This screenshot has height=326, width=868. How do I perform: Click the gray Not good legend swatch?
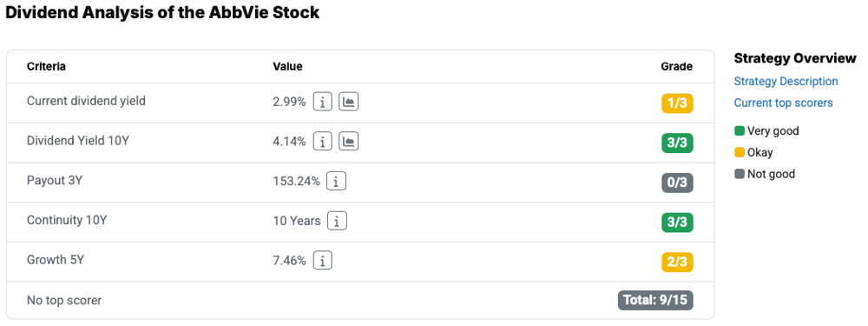739,174
